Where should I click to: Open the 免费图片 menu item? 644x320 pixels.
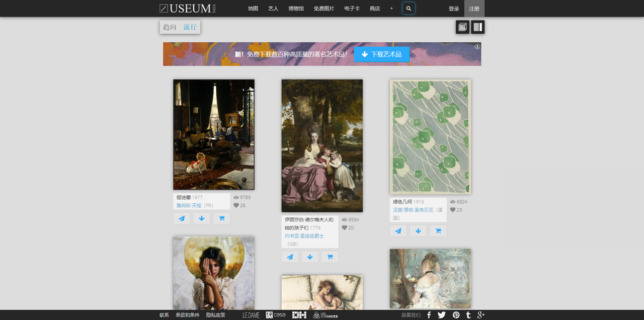[324, 9]
